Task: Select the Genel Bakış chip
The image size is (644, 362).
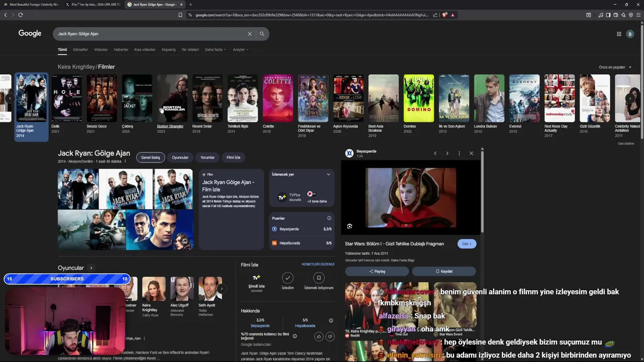Action: coord(150,157)
